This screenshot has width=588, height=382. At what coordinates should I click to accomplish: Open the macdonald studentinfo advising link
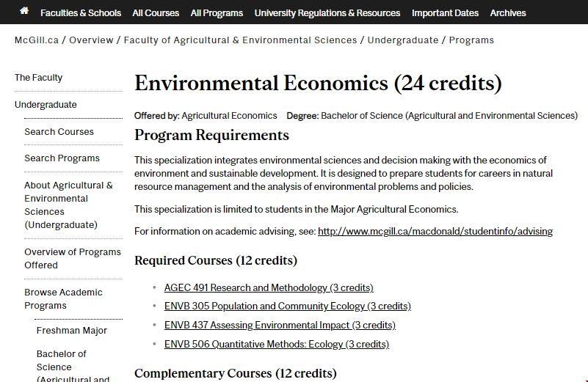point(435,232)
